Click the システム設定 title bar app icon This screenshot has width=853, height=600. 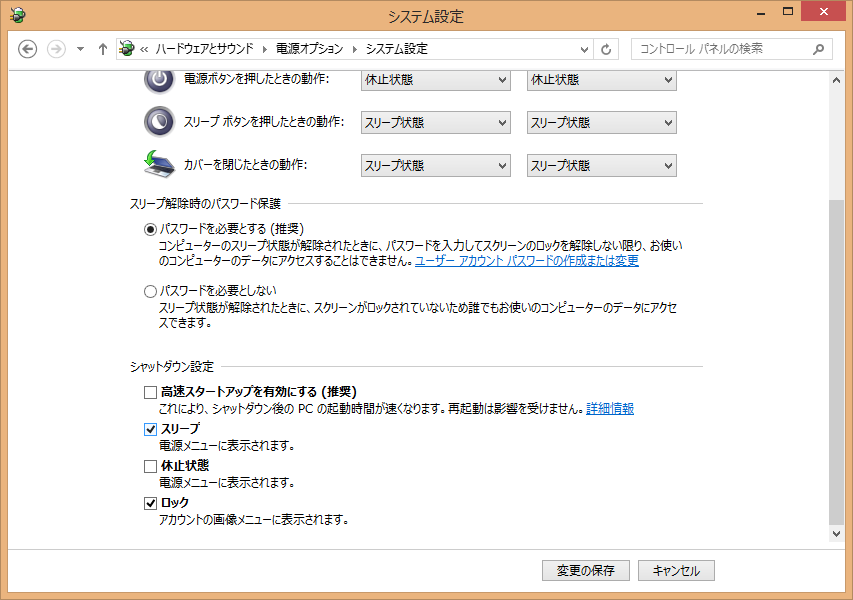click(17, 15)
